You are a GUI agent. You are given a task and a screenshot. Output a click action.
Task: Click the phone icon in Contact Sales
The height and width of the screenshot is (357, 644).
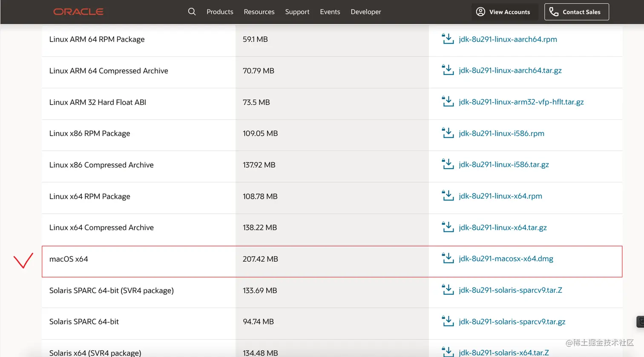point(554,12)
